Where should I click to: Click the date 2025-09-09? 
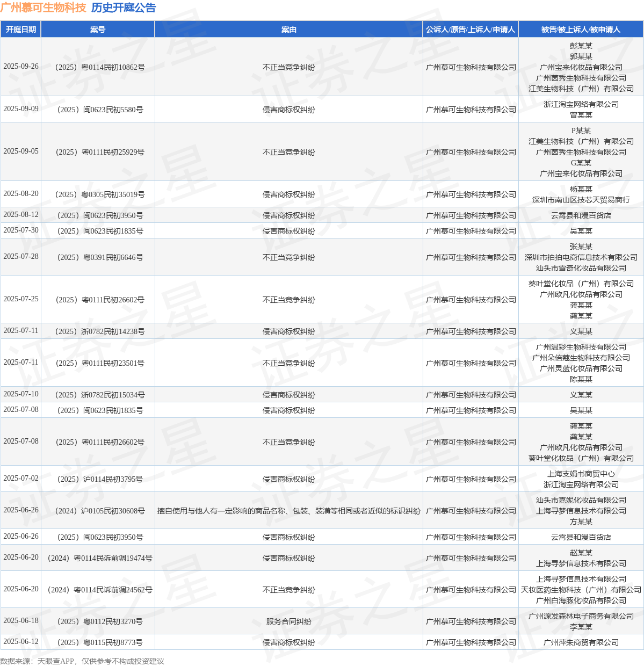(x=21, y=109)
